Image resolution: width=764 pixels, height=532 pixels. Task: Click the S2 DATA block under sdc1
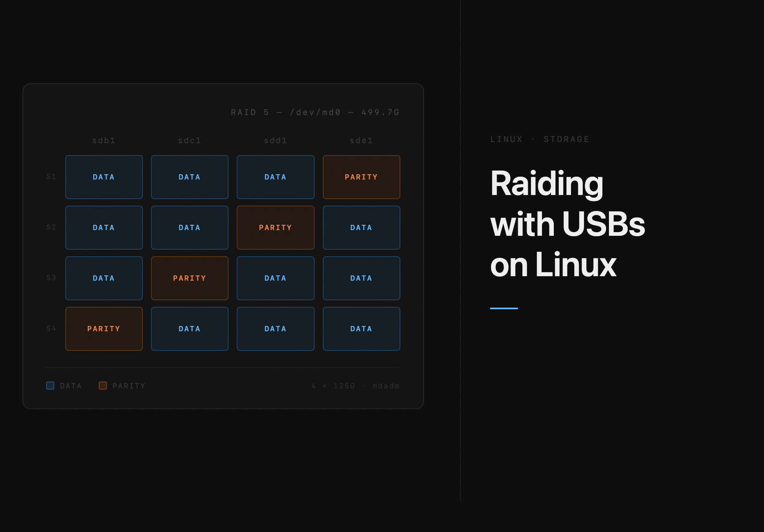click(x=190, y=228)
